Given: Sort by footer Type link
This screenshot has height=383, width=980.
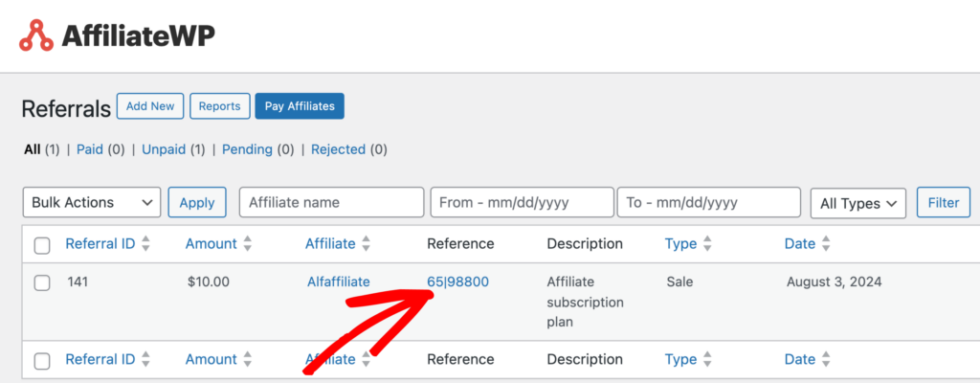Looking at the screenshot, I should [680, 360].
